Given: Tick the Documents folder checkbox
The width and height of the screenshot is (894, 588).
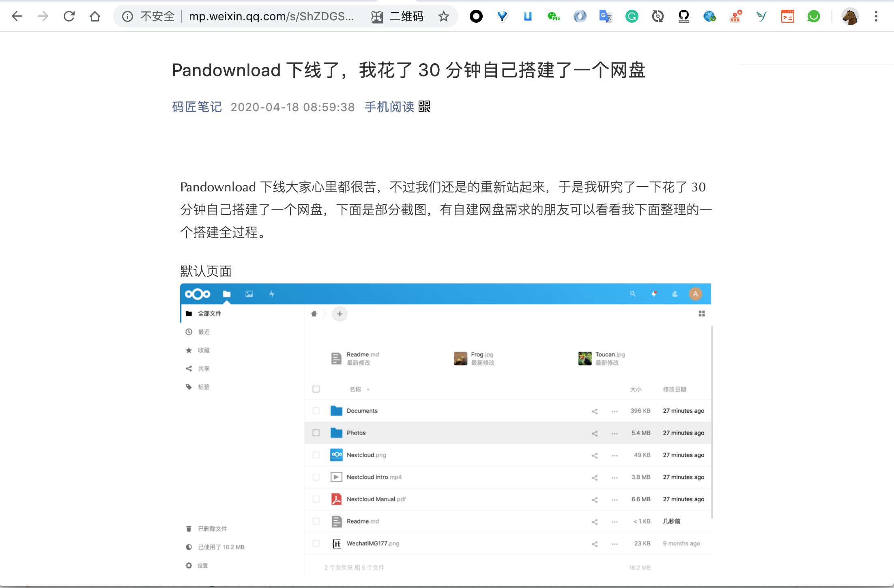Looking at the screenshot, I should point(316,411).
